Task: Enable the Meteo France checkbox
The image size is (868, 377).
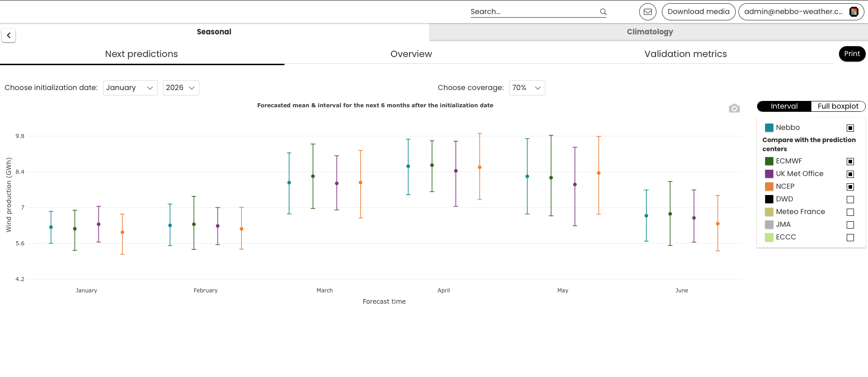Action: (x=850, y=212)
